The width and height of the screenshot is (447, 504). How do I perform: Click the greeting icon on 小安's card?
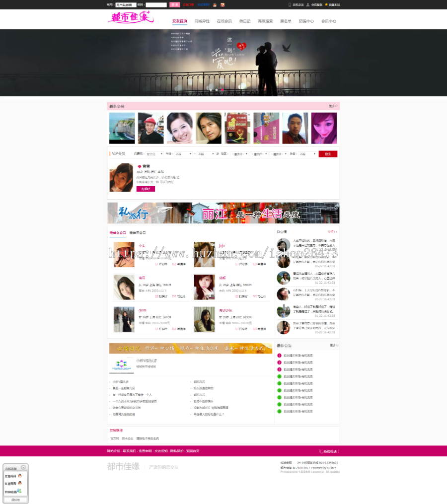[156, 264]
